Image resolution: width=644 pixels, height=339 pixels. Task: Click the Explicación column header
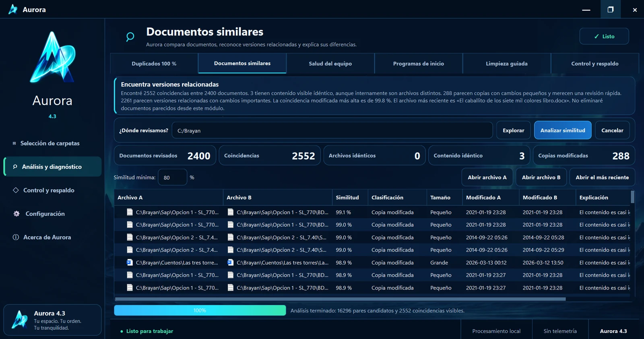pyautogui.click(x=603, y=198)
